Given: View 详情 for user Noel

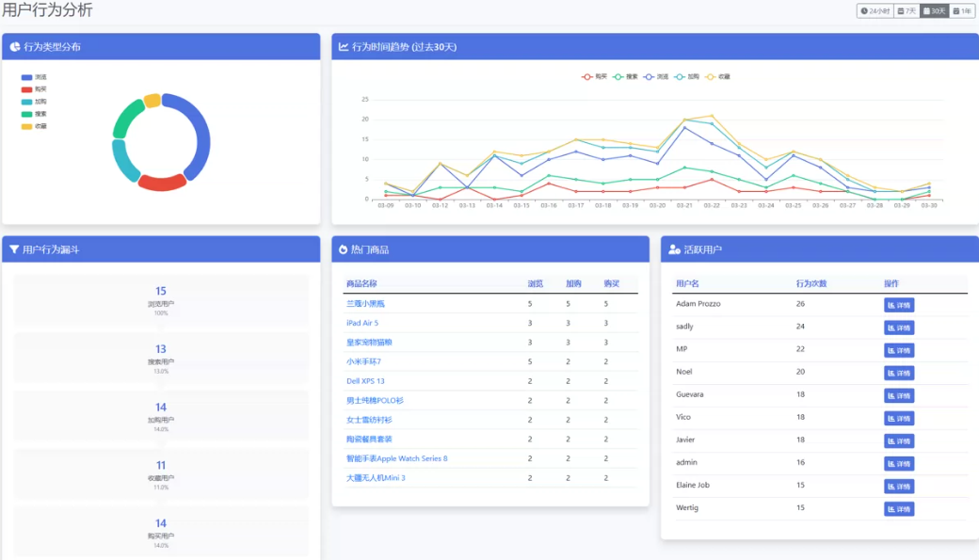Looking at the screenshot, I should [899, 373].
